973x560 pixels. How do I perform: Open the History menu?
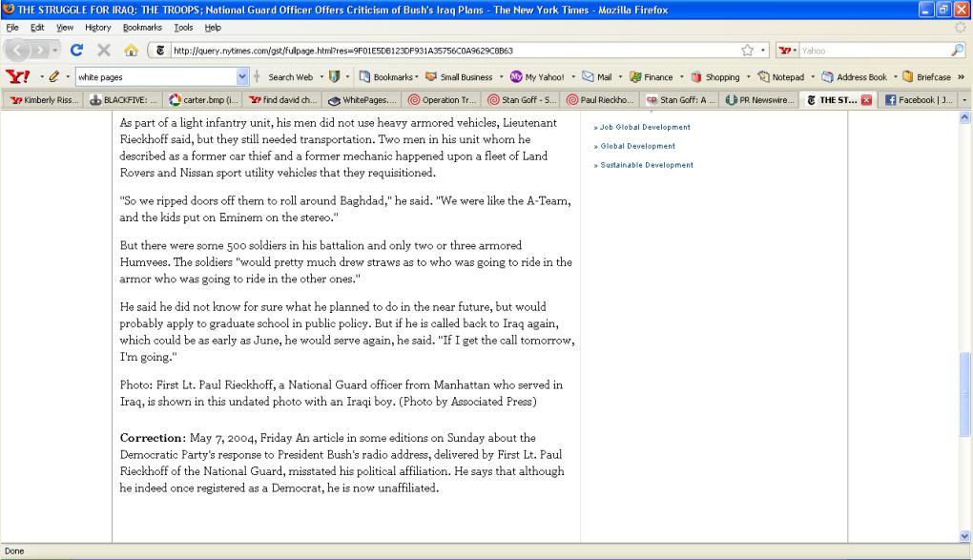coord(98,28)
